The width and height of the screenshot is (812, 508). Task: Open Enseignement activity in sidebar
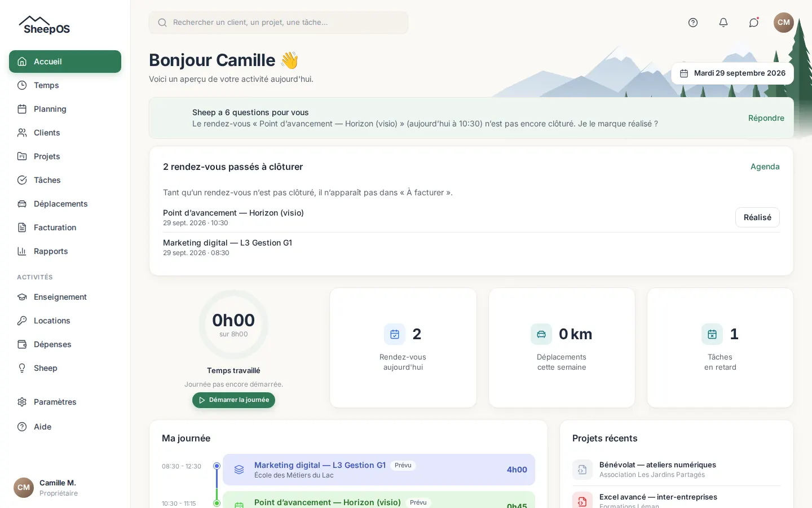(x=65, y=297)
